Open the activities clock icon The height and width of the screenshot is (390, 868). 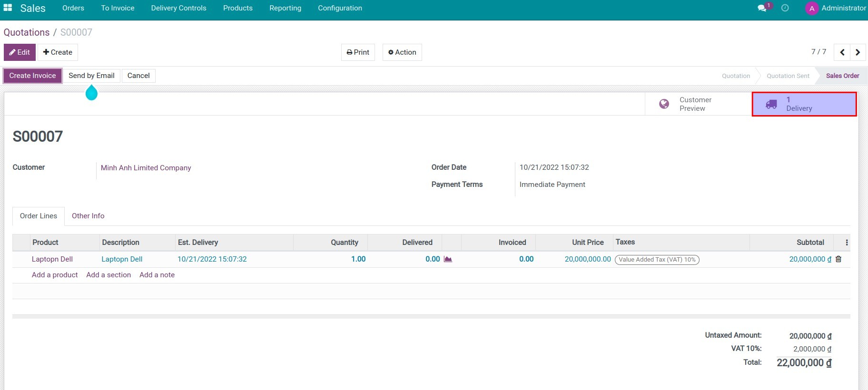785,8
